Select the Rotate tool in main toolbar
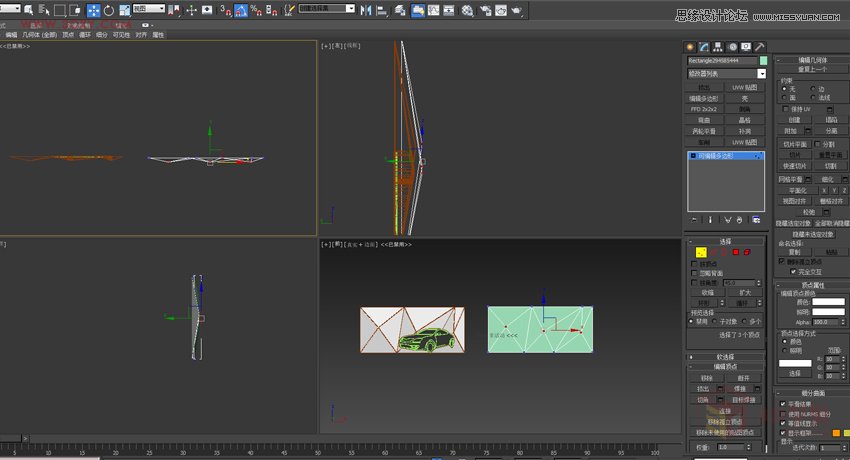Screen dimensions: 850x460 pyautogui.click(x=108, y=10)
